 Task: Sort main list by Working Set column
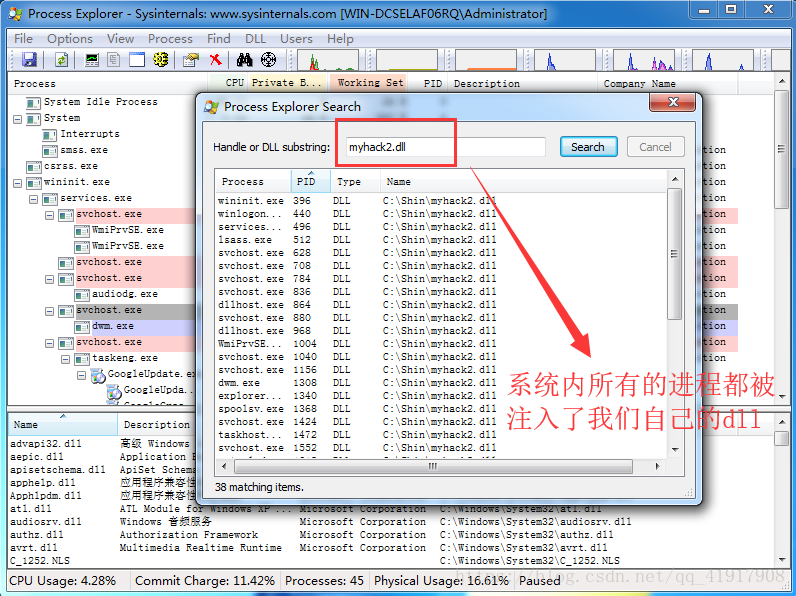[370, 83]
